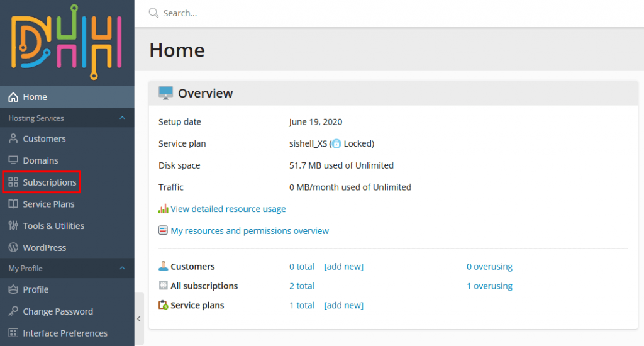Collapse the My Profile section
644x346 pixels.
[x=122, y=268]
